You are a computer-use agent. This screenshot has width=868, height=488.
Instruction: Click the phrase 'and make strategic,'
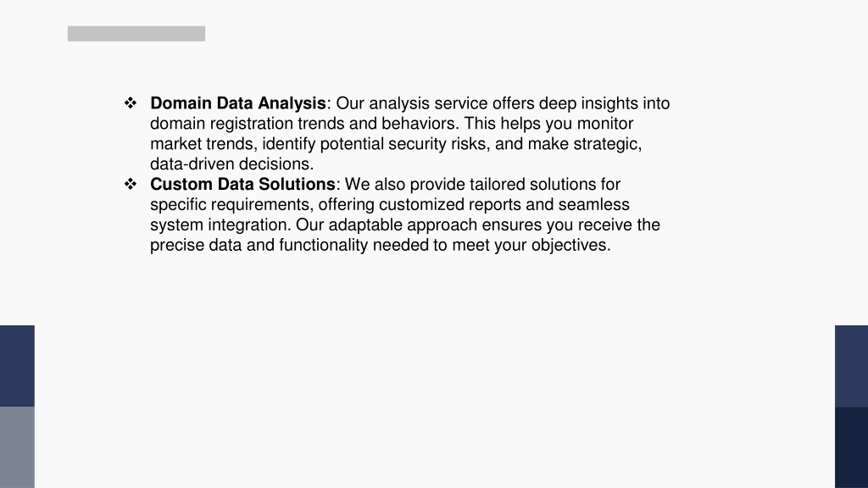point(568,144)
